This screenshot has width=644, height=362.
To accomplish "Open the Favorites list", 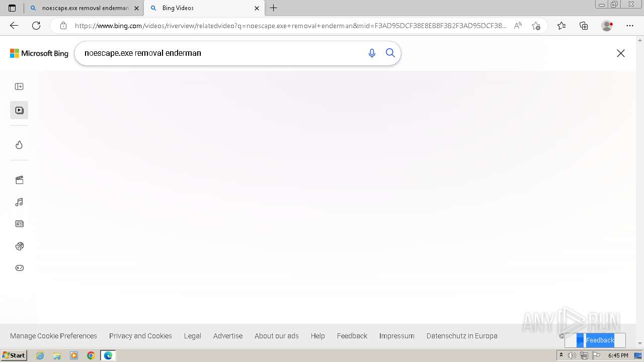I will coord(561,26).
